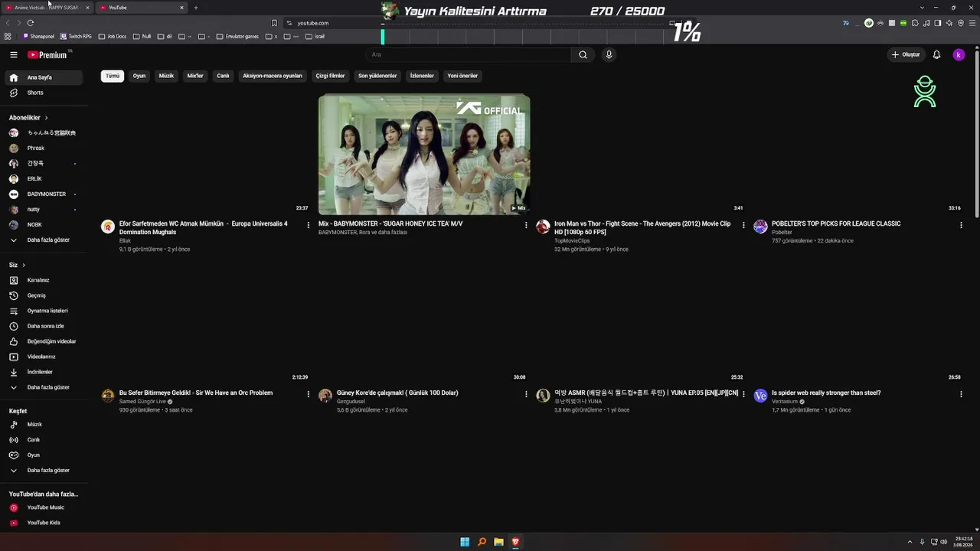Viewport: 980px width, 551px height.
Task: Open the Abonelikler section chevron
Action: pos(46,118)
